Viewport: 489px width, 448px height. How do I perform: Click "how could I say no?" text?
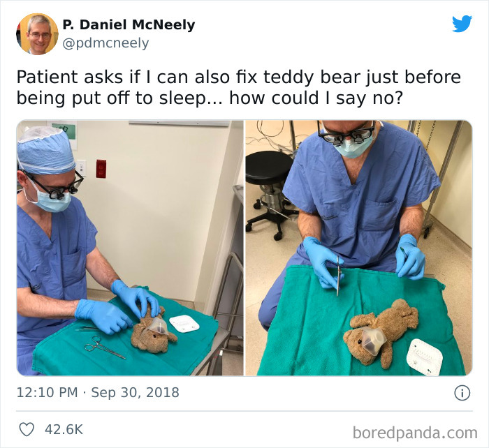[316, 98]
